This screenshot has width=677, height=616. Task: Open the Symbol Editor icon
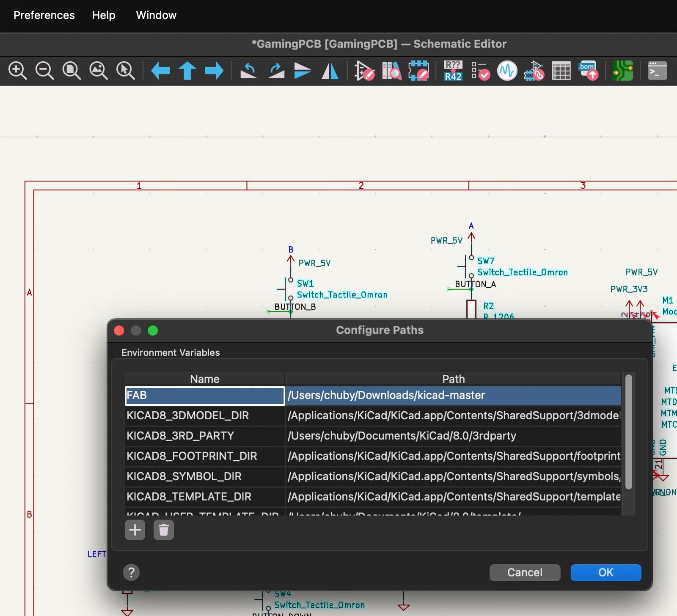click(364, 71)
